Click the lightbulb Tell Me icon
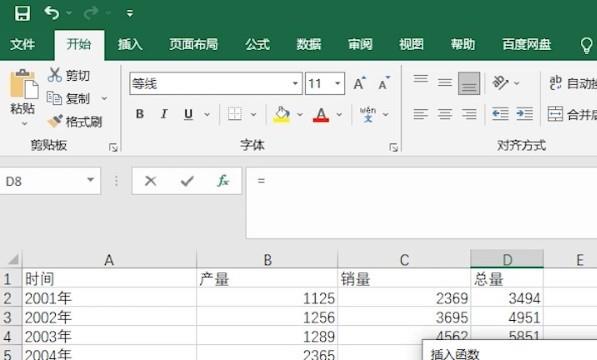The width and height of the screenshot is (597, 360). tap(586, 45)
